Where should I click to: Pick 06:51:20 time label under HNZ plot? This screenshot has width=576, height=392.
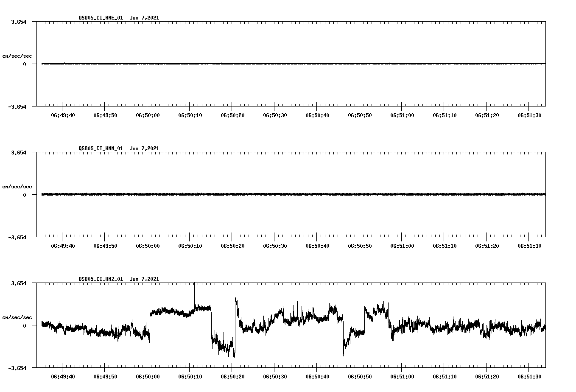[x=487, y=377]
